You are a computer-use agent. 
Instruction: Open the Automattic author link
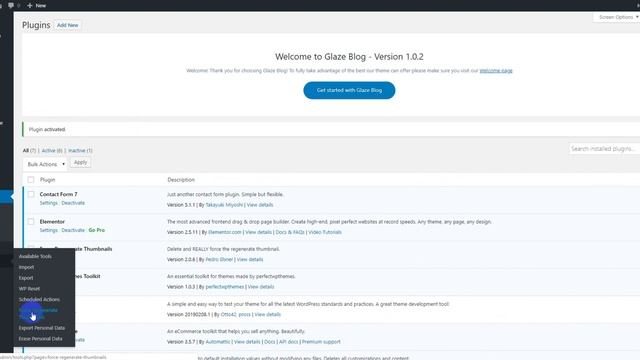tap(218, 342)
